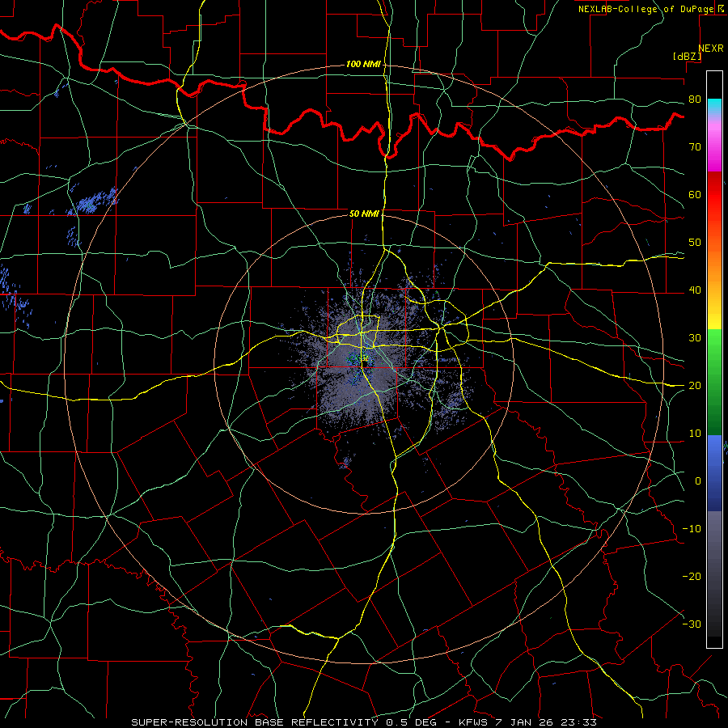Click the 10 value on dBZ scale
728x728 pixels.
pyautogui.click(x=695, y=434)
